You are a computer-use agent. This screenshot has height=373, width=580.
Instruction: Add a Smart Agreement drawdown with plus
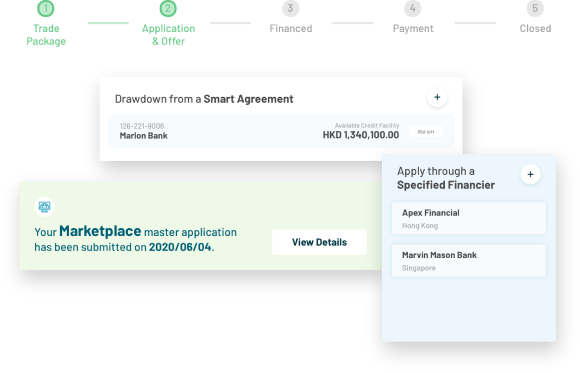pos(437,97)
